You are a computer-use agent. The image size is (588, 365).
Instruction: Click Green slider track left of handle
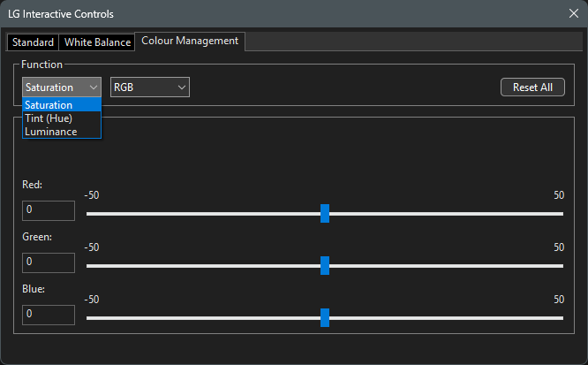(203, 265)
